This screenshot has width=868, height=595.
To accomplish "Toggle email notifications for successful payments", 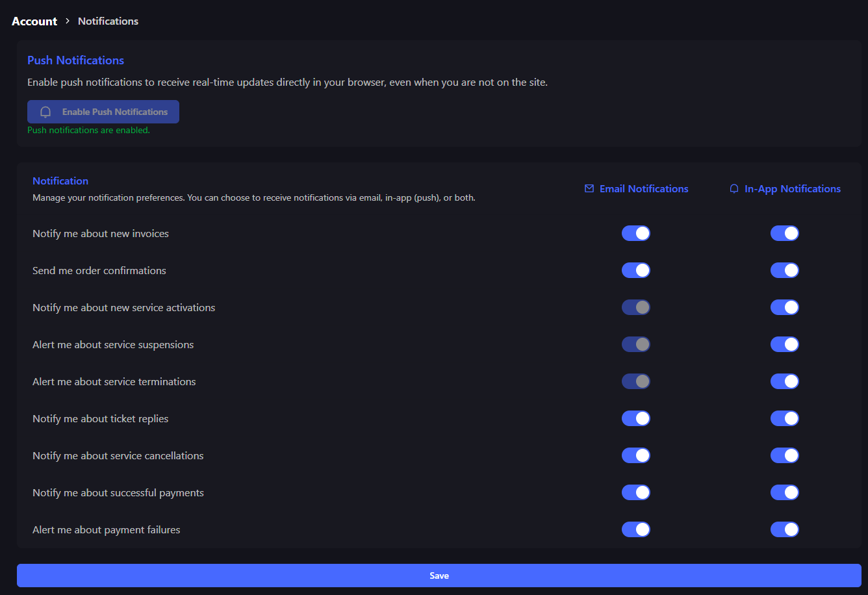I will (x=635, y=492).
